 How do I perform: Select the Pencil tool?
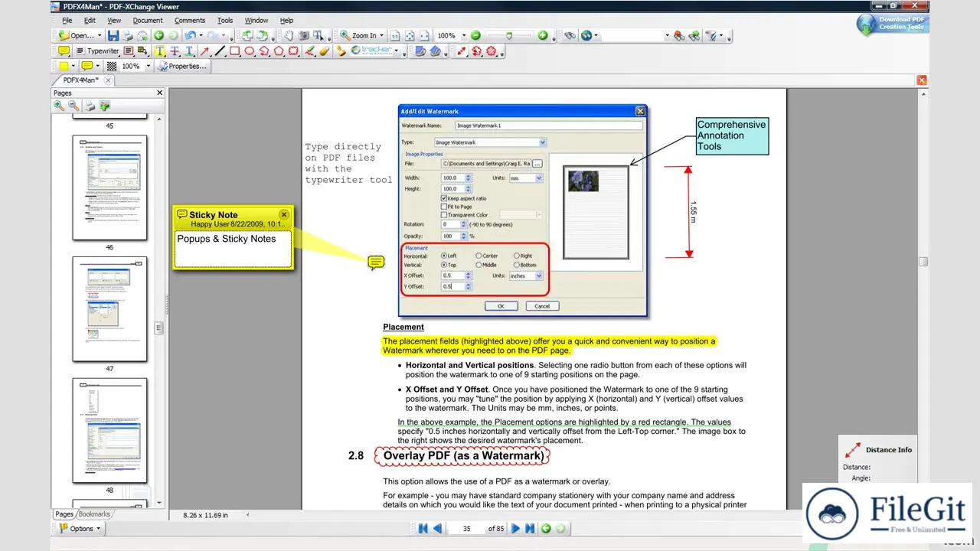[309, 51]
